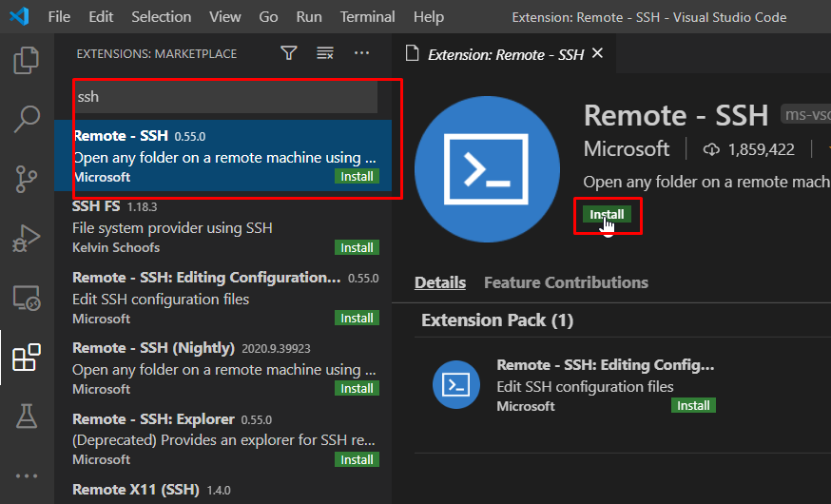Screen dimensions: 831x504
Task: Install Remote - SSH 0.55.0 from list
Action: click(357, 177)
